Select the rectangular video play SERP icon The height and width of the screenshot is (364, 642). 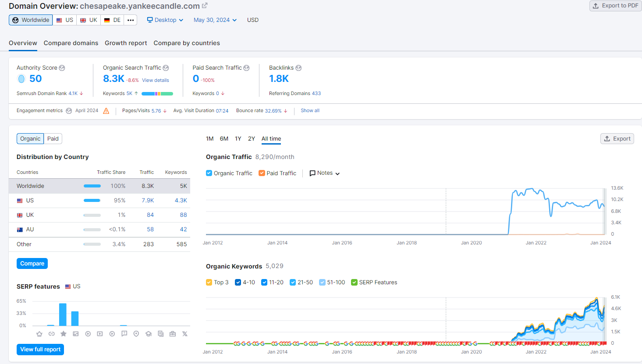(x=100, y=334)
